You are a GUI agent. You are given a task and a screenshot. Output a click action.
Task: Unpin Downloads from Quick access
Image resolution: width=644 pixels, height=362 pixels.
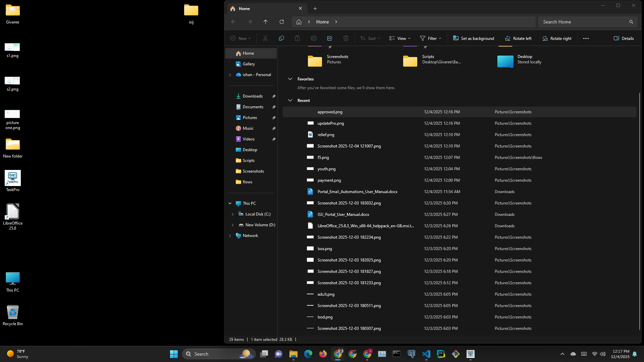pos(274,96)
